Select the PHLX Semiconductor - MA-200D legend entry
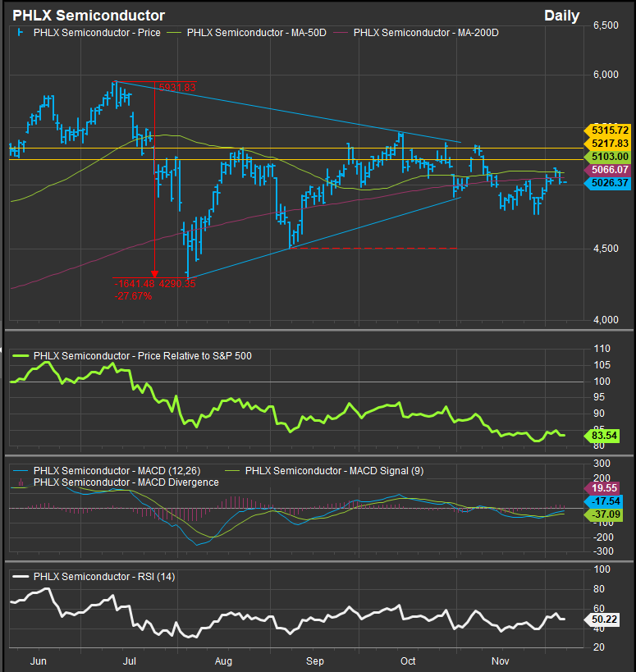 click(x=426, y=33)
